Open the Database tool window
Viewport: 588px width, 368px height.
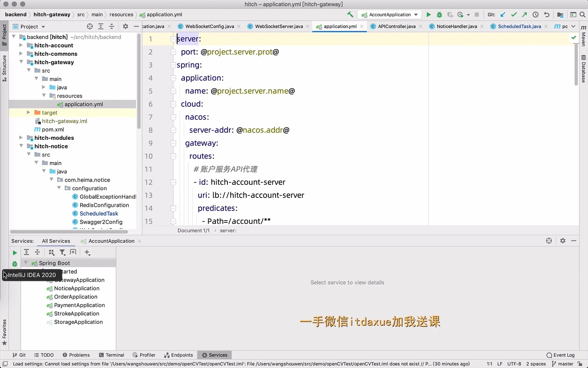click(x=584, y=69)
